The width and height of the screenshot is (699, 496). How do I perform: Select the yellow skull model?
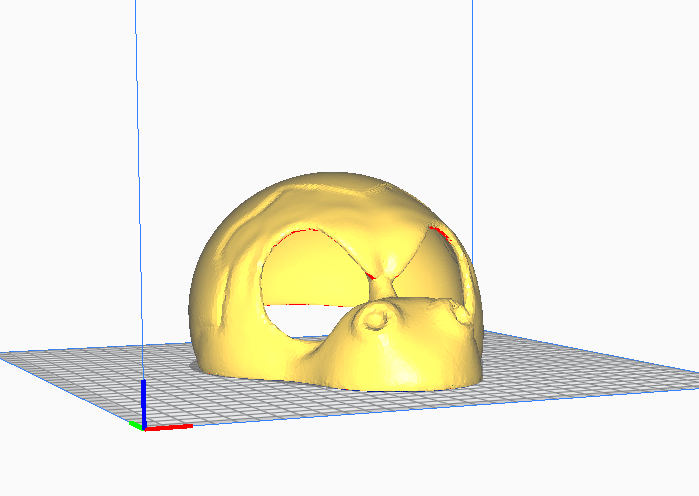[x=336, y=282]
